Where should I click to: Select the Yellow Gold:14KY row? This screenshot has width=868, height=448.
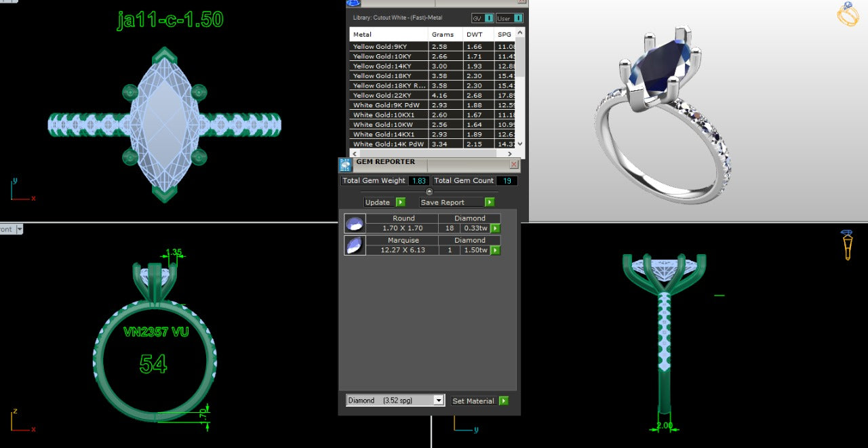(x=433, y=66)
